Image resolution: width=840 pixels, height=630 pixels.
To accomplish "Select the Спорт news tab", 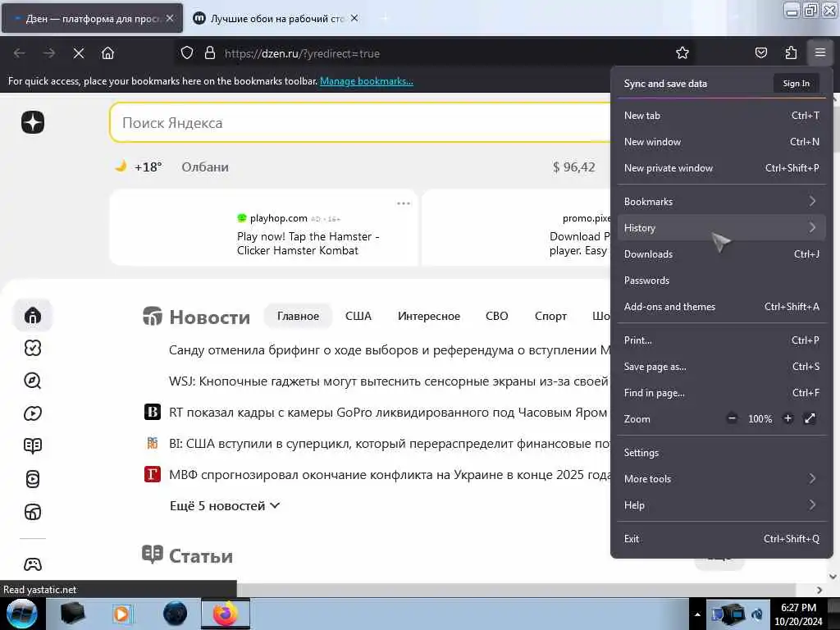I will click(x=550, y=316).
